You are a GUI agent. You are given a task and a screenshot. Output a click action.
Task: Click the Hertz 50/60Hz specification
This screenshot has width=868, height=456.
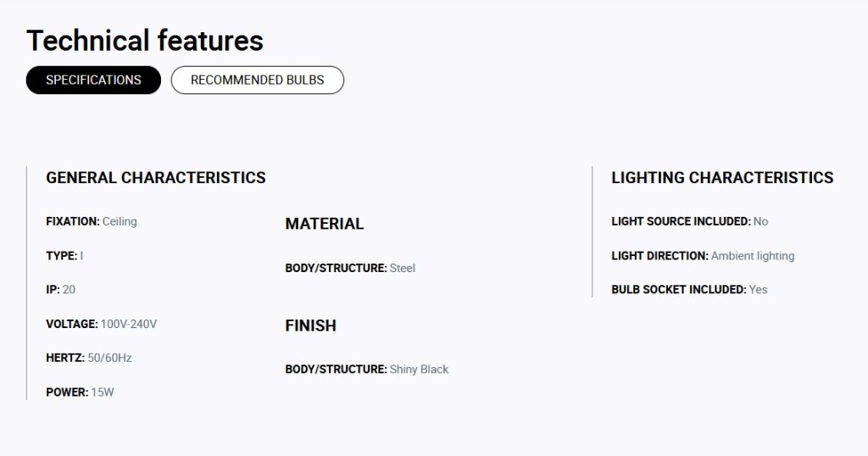pos(88,358)
